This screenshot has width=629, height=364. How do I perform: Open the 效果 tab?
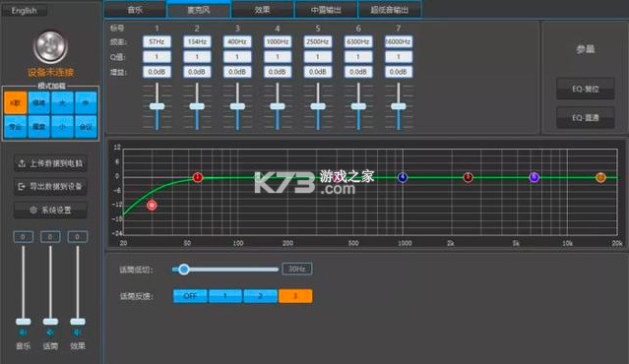point(263,10)
